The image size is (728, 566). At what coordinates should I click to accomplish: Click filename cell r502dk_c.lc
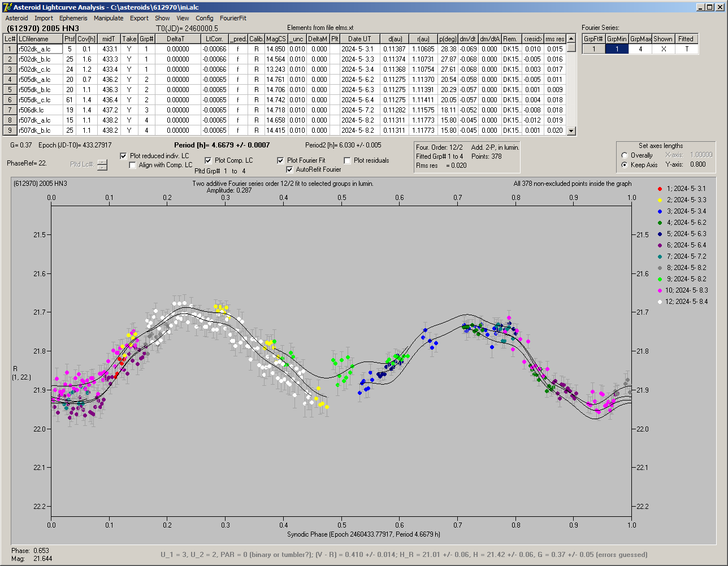point(40,69)
